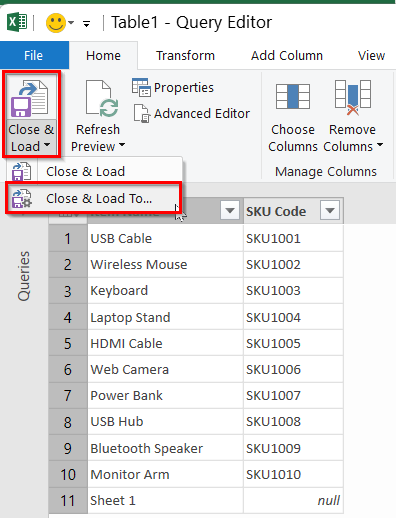Click the Remove Columns icon
The image size is (396, 518).
click(x=353, y=98)
